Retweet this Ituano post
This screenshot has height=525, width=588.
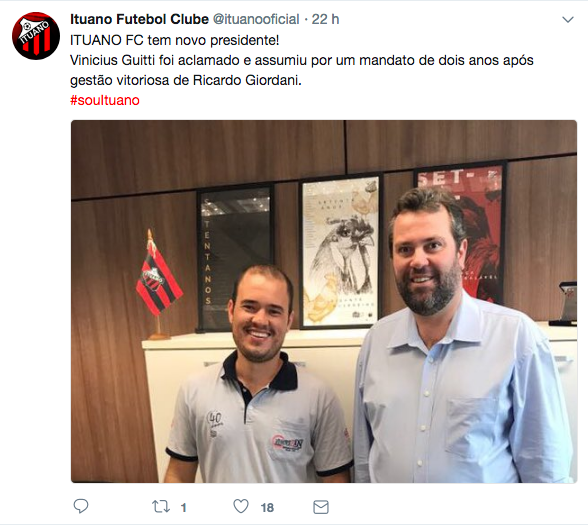point(161,507)
